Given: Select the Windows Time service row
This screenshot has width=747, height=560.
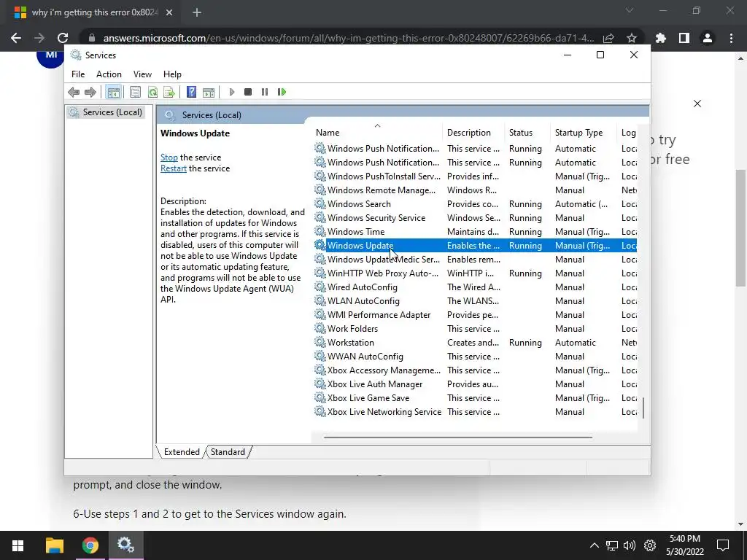Looking at the screenshot, I should 475,231.
